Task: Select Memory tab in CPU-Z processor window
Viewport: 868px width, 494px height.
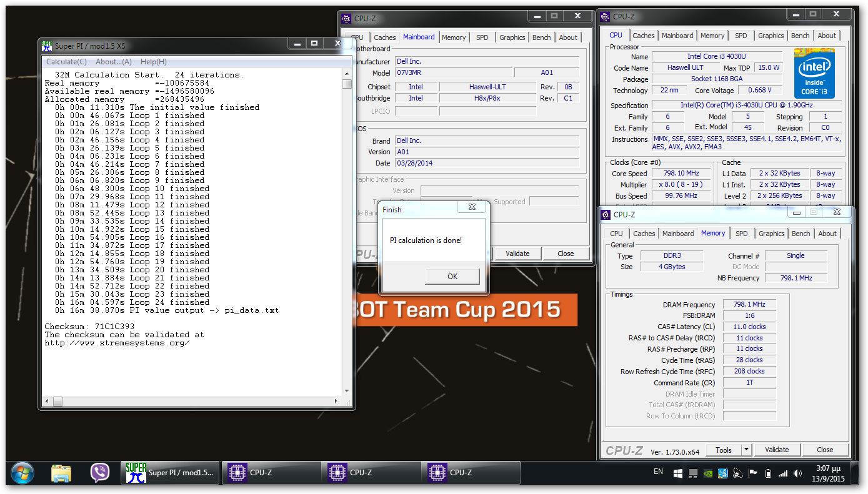Action: [x=712, y=36]
